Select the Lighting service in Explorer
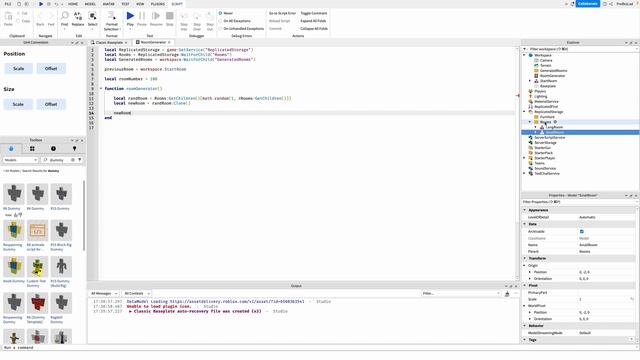This screenshot has height=360, width=640. tap(540, 96)
